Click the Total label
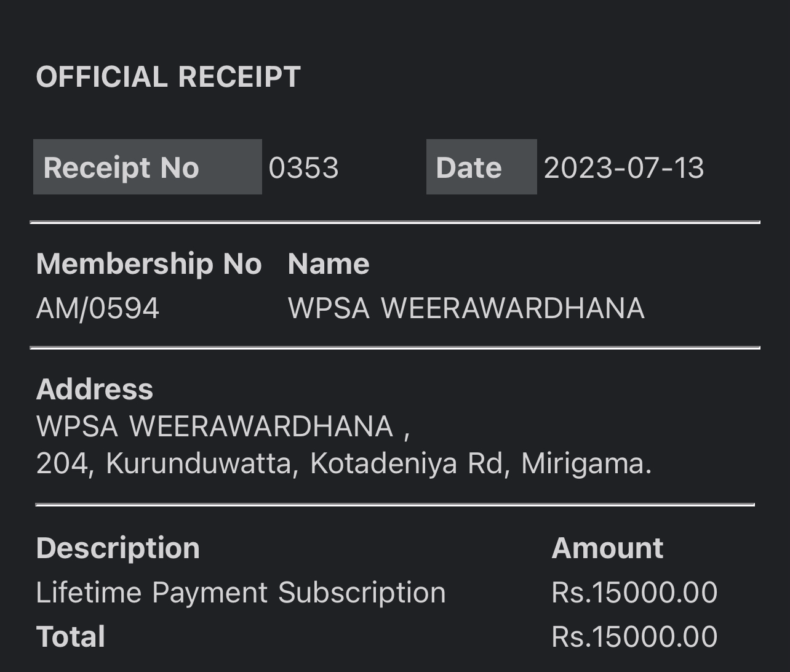 tap(71, 637)
